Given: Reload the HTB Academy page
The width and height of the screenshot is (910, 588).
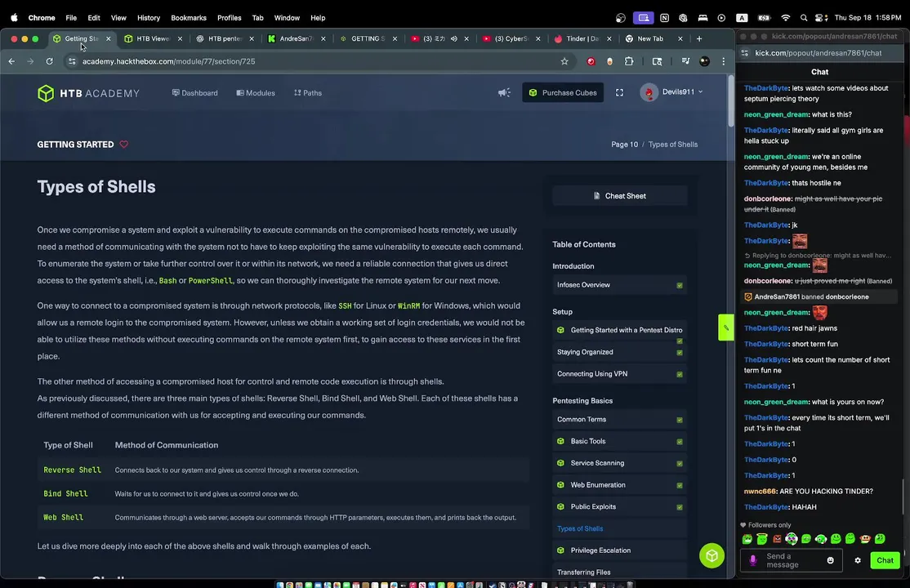Looking at the screenshot, I should [x=49, y=61].
